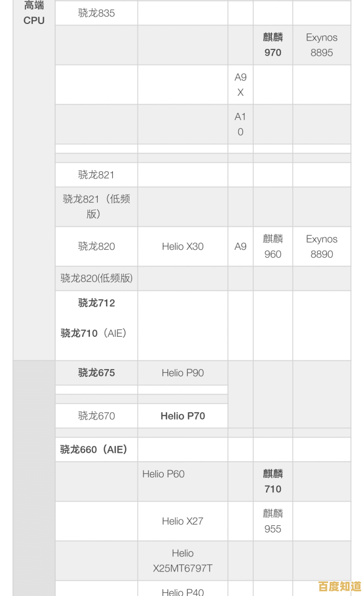Select the Helio X30 entry
The width and height of the screenshot is (364, 596).
click(183, 246)
